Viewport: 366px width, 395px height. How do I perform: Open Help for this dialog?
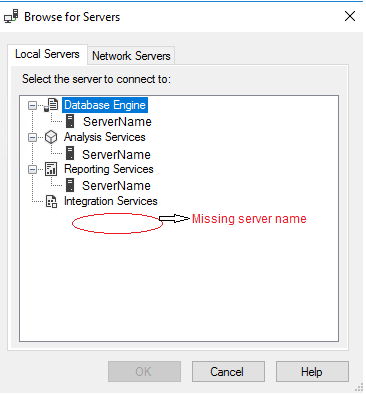[x=312, y=371]
